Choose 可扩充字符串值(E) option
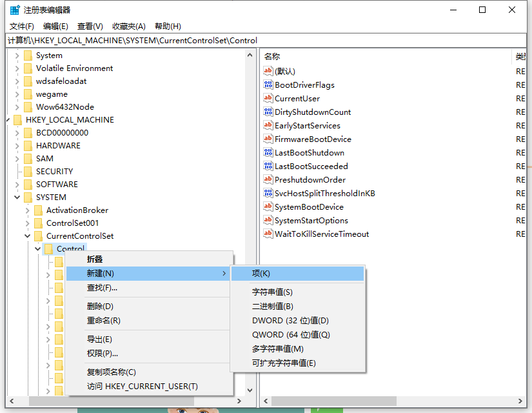 [297, 363]
